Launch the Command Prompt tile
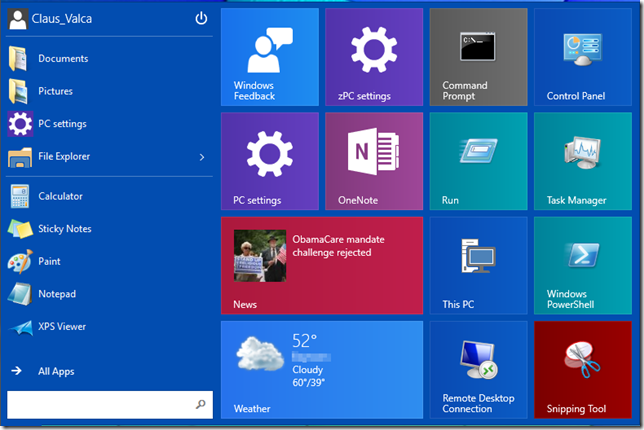 pyautogui.click(x=478, y=57)
